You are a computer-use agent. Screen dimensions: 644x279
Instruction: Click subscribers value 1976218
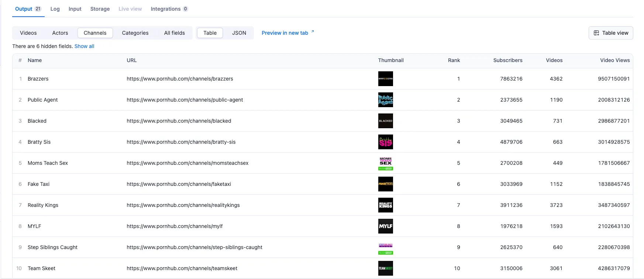click(x=511, y=226)
